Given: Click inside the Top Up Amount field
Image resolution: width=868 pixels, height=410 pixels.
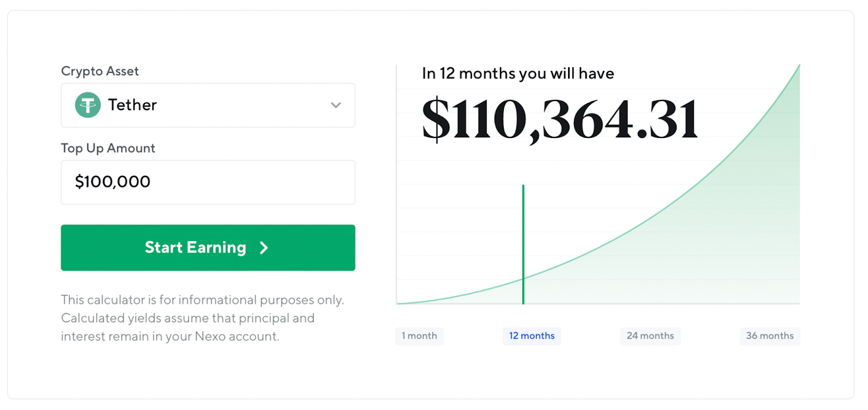Looking at the screenshot, I should (208, 182).
